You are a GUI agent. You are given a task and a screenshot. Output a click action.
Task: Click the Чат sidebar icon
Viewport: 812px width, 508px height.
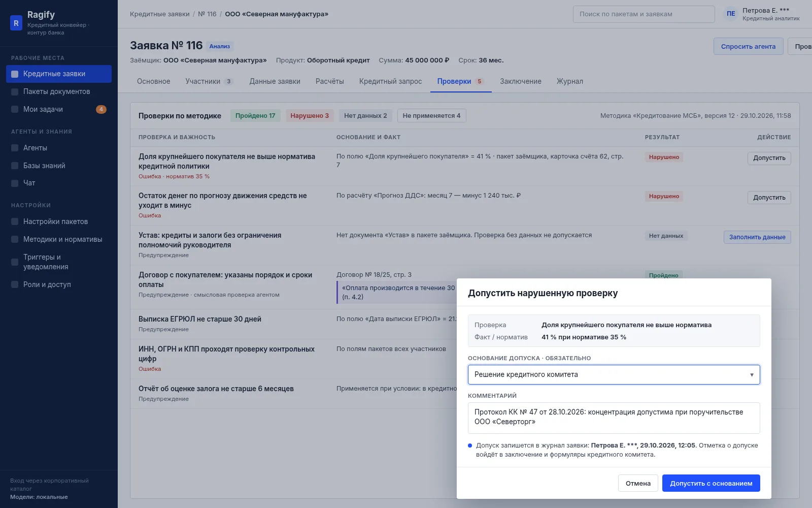click(15, 183)
